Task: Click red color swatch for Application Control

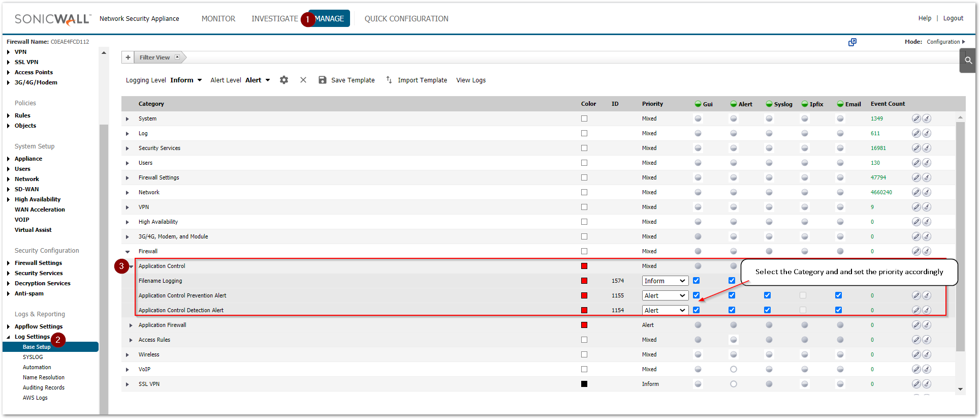Action: click(x=584, y=266)
